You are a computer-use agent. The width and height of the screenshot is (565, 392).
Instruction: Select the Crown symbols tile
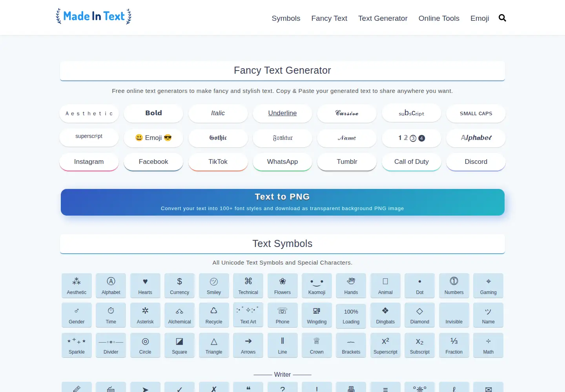click(x=317, y=345)
